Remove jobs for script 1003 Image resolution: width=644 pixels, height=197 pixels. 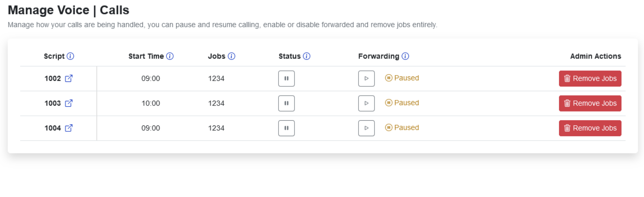[590, 103]
